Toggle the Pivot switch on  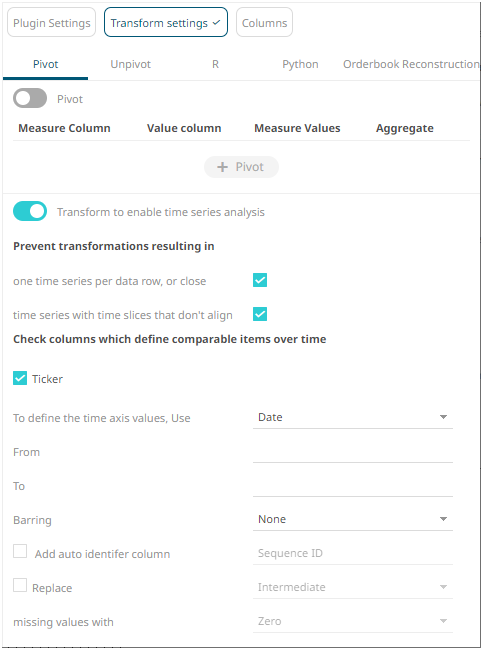click(x=30, y=98)
